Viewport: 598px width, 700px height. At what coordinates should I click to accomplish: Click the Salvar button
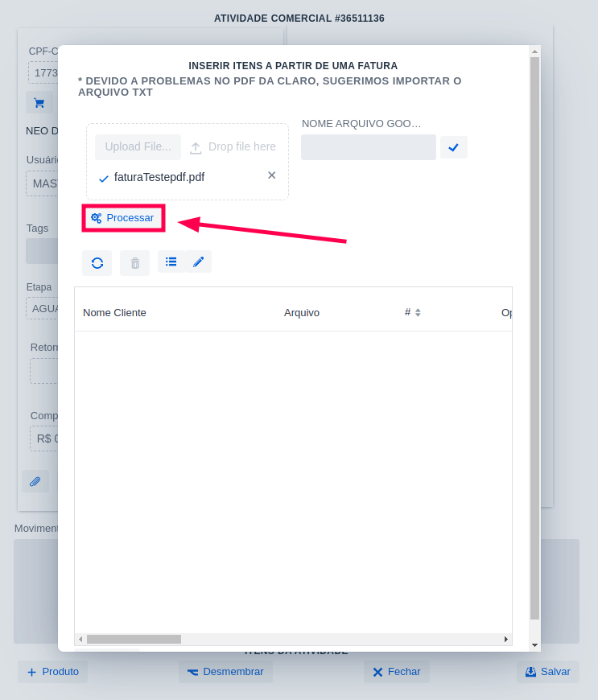click(x=547, y=672)
